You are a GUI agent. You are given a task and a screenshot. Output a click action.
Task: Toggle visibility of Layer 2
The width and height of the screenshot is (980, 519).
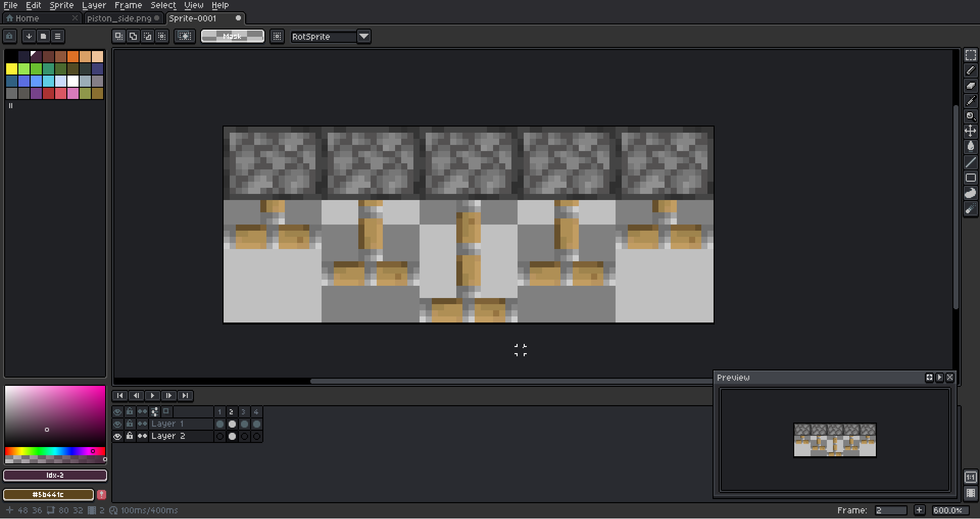pyautogui.click(x=117, y=436)
